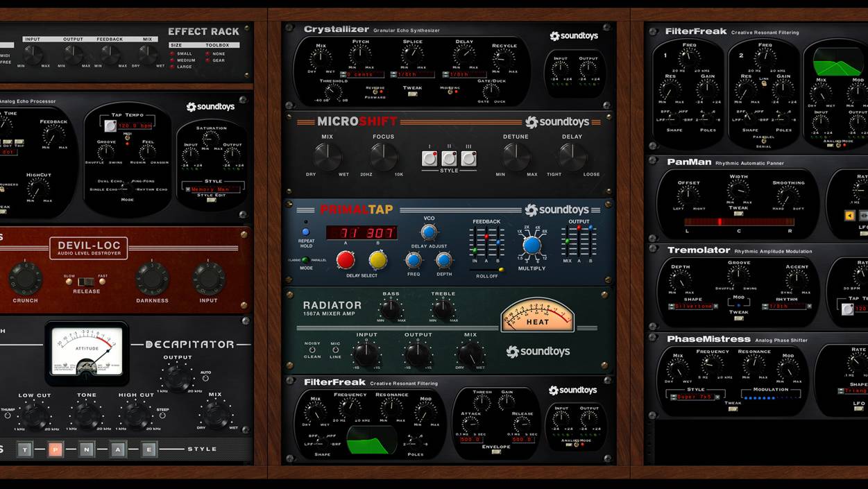
Task: Click MicroShift Delay knob
Action: (x=572, y=157)
